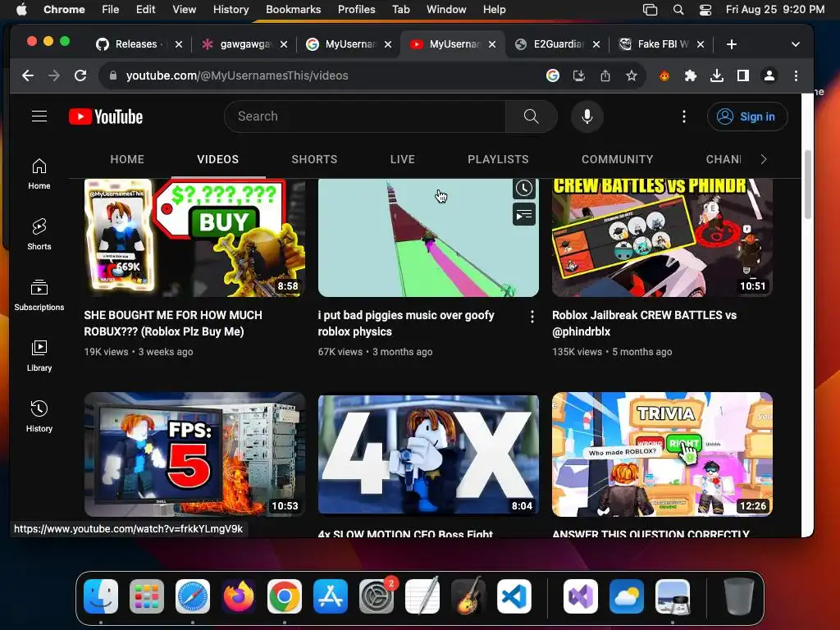
Task: Click the search magnifier button
Action: [x=531, y=116]
